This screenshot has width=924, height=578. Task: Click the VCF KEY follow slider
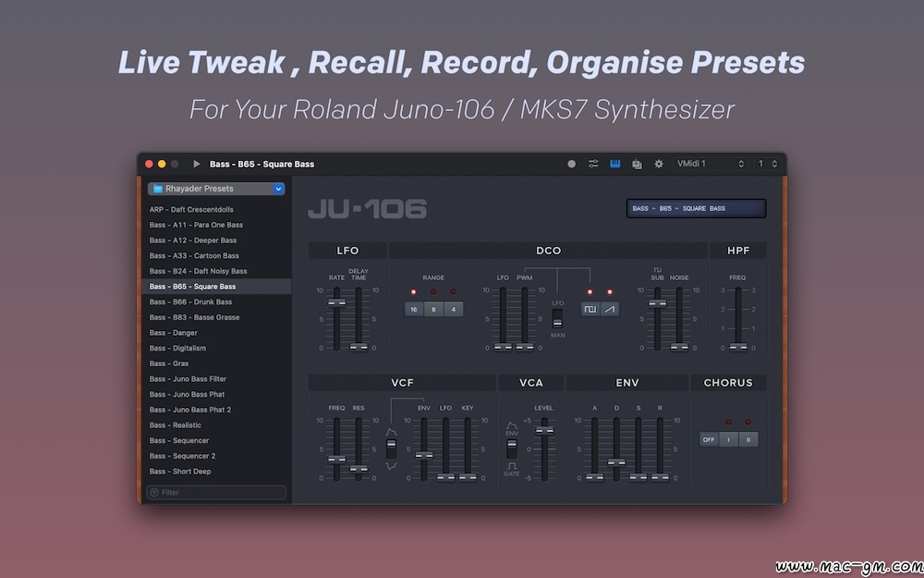pos(468,477)
